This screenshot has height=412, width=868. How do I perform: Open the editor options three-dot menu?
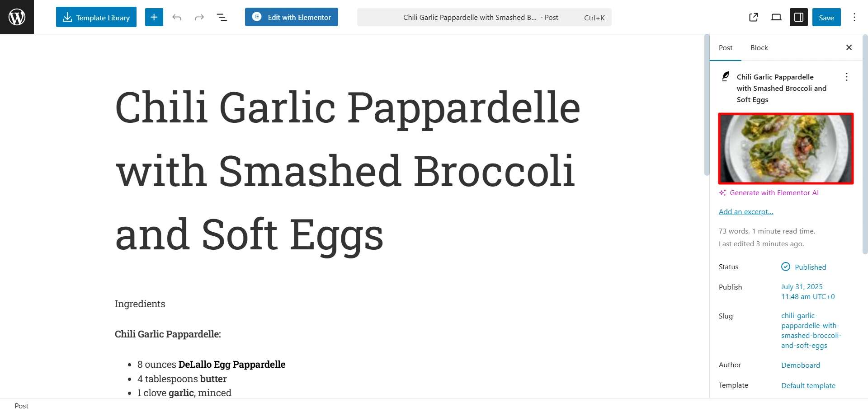point(854,17)
